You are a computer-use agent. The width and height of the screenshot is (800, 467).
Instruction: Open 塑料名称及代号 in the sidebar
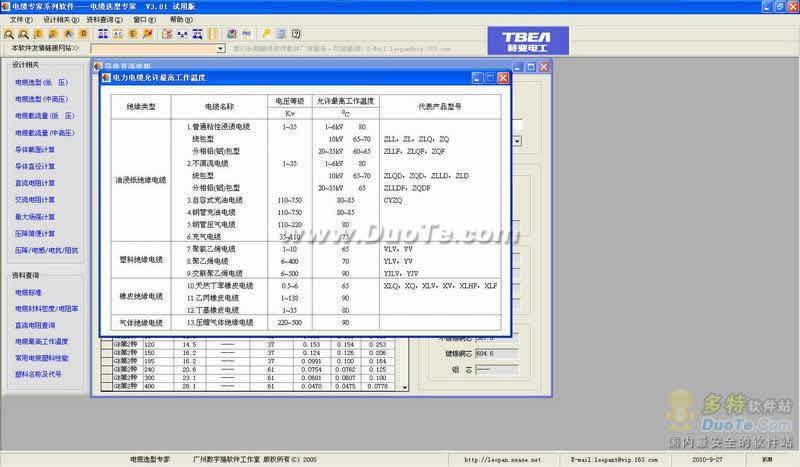pyautogui.click(x=39, y=375)
